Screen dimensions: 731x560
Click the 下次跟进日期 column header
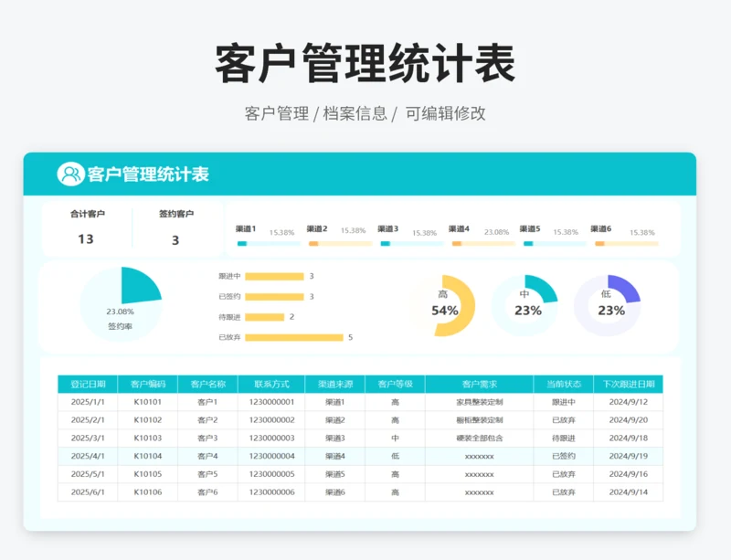click(x=629, y=385)
